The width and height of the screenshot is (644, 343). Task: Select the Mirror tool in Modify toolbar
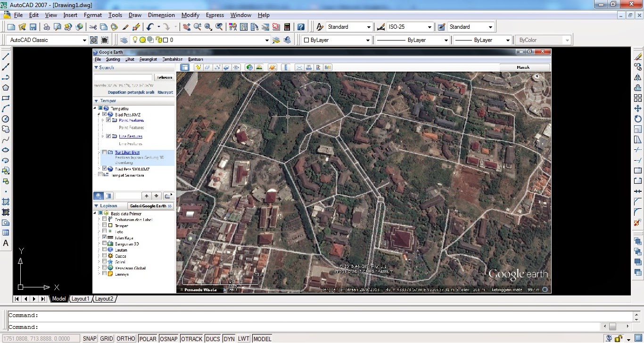tap(638, 77)
